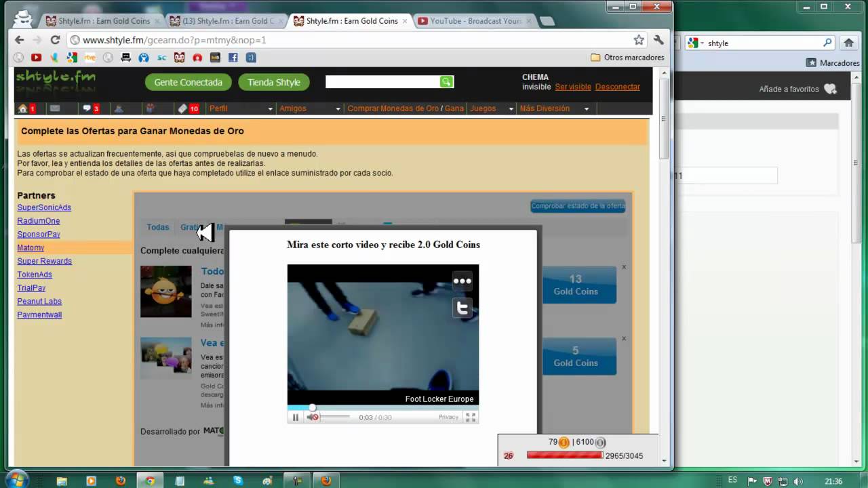Open the Paymentwall partner link
868x488 pixels.
[39, 315]
